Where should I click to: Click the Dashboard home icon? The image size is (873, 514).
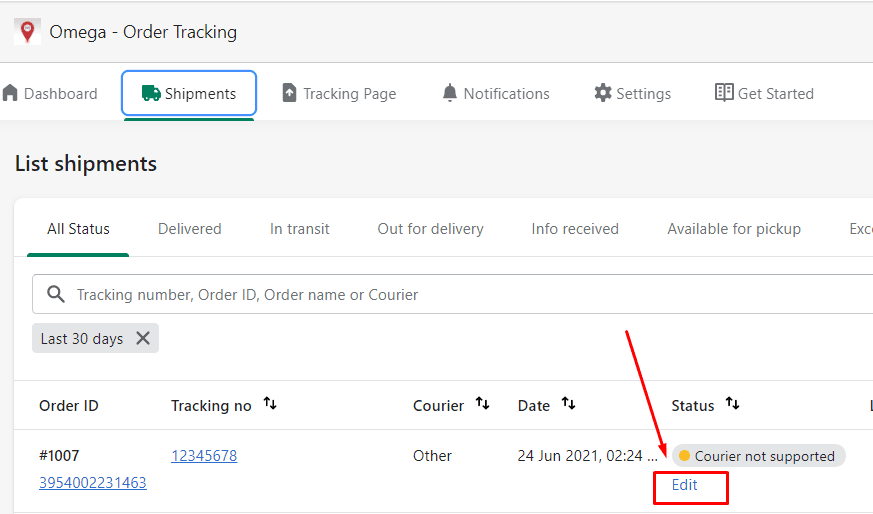pos(11,93)
